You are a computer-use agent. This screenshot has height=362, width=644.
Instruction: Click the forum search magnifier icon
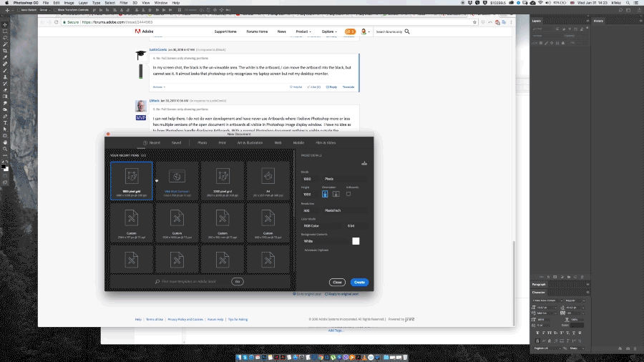[x=407, y=31]
